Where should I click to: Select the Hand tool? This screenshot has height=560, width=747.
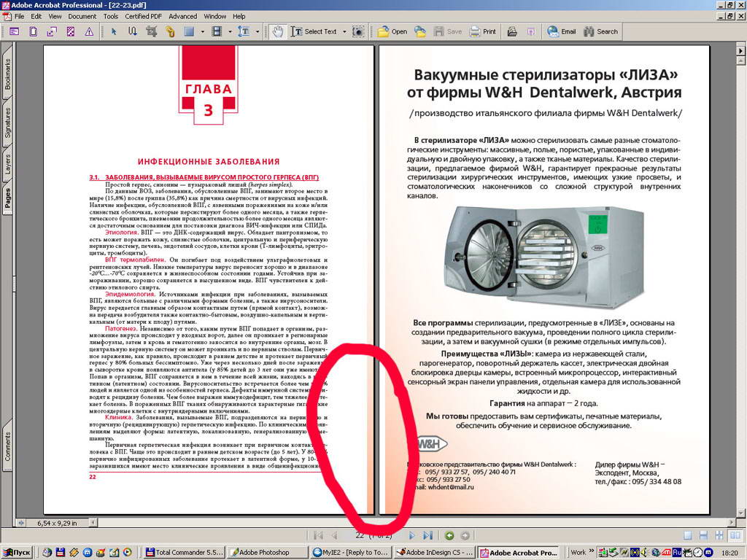[x=276, y=31]
